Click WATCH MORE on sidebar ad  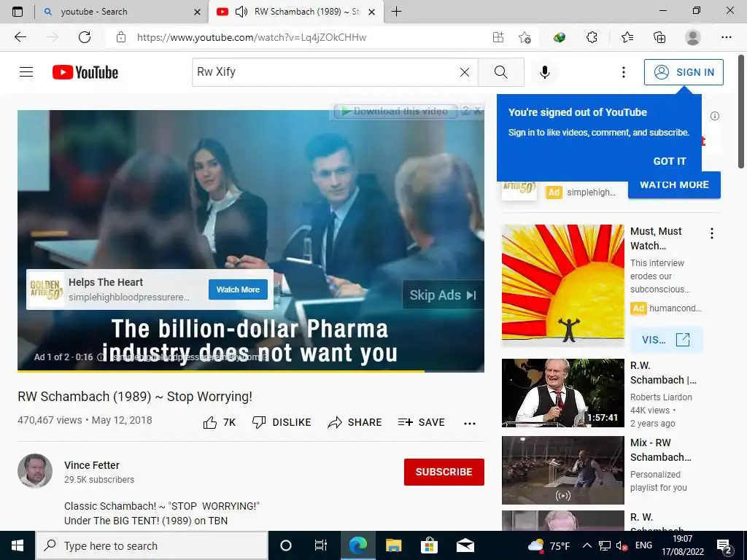pos(674,184)
